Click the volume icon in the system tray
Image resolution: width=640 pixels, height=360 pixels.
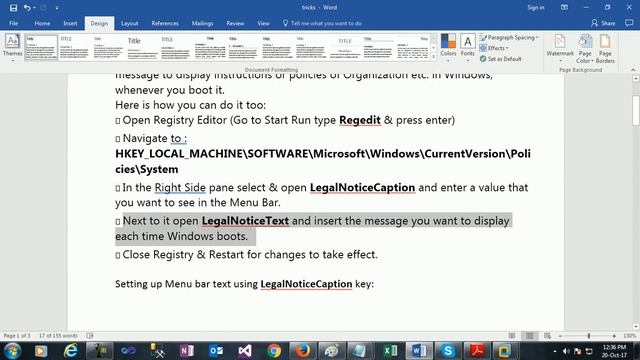tap(566, 351)
